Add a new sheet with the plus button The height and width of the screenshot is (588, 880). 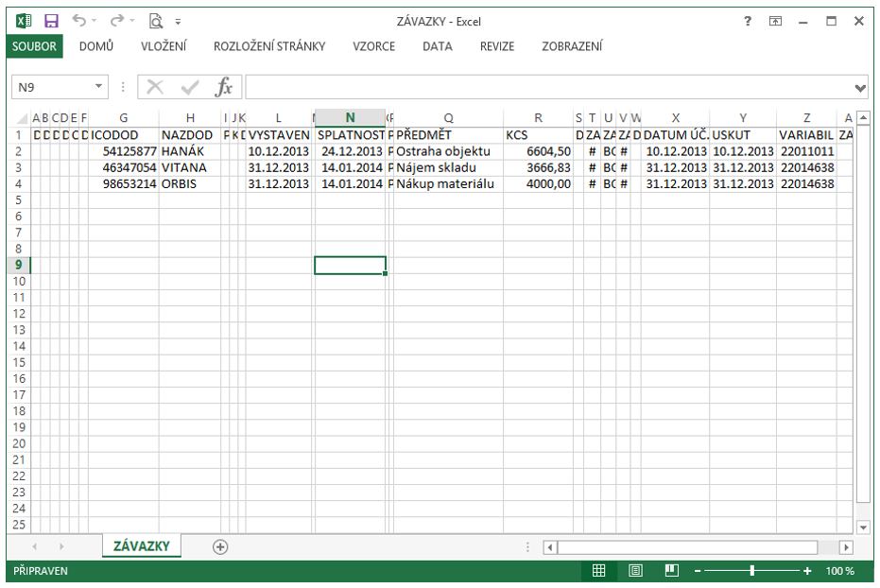(220, 547)
